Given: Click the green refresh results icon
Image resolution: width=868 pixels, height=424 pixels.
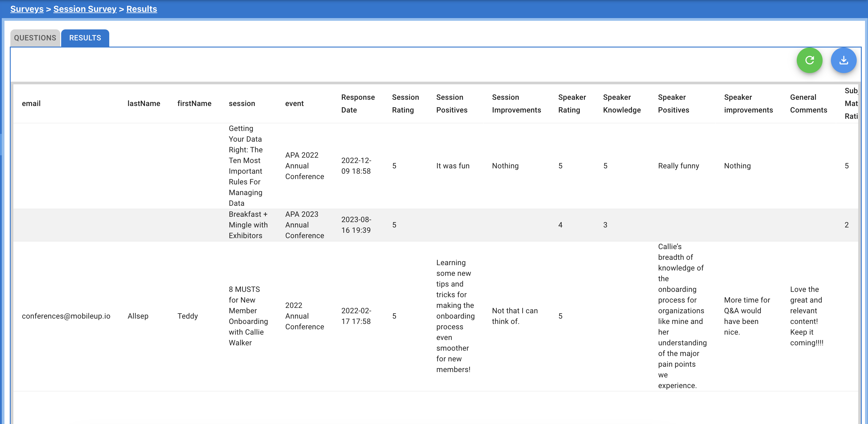Looking at the screenshot, I should coord(809,60).
